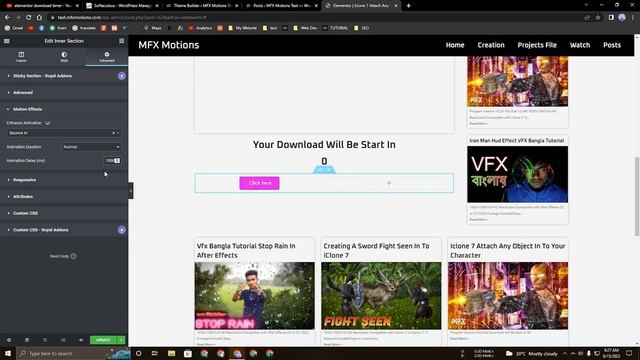Click the browser back arrow
Viewport: 640px width, 360px height.
tap(7, 18)
